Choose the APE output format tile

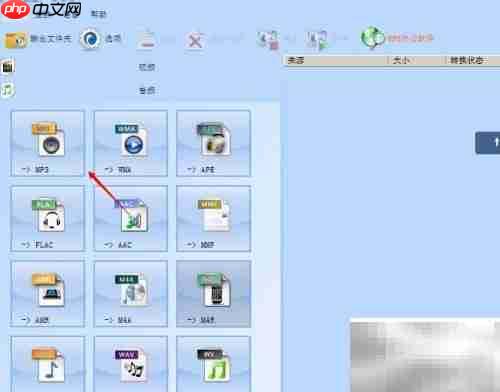[213, 143]
